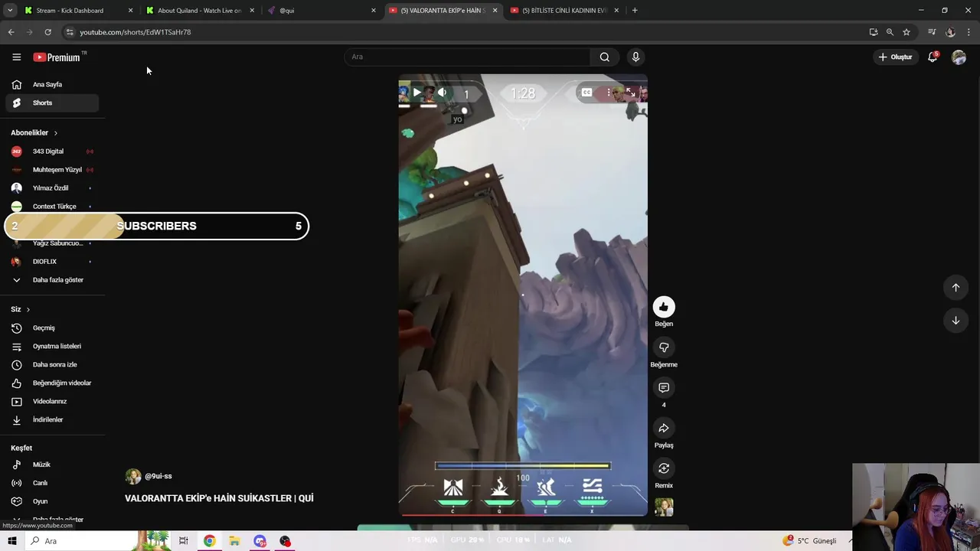Open Oynatma listeleri playlists

pyautogui.click(x=52, y=346)
